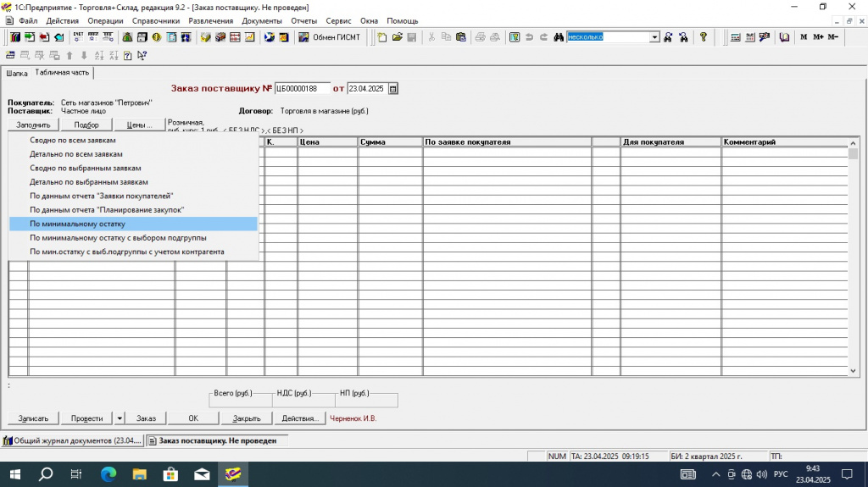Click the Заказ button
The image size is (868, 487).
tap(146, 418)
